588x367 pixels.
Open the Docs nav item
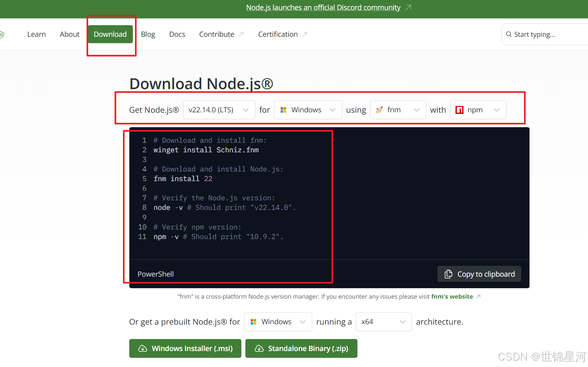point(177,34)
